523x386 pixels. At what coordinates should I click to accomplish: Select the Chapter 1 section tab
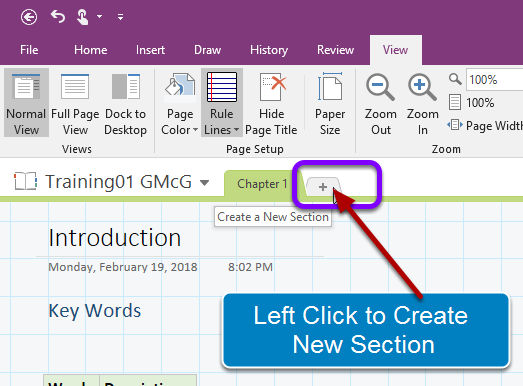click(262, 184)
